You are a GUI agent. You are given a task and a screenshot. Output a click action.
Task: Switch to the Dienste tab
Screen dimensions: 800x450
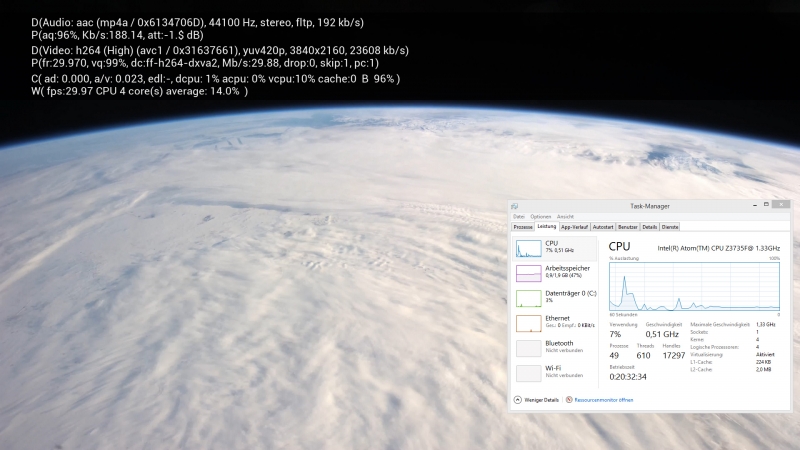click(670, 227)
